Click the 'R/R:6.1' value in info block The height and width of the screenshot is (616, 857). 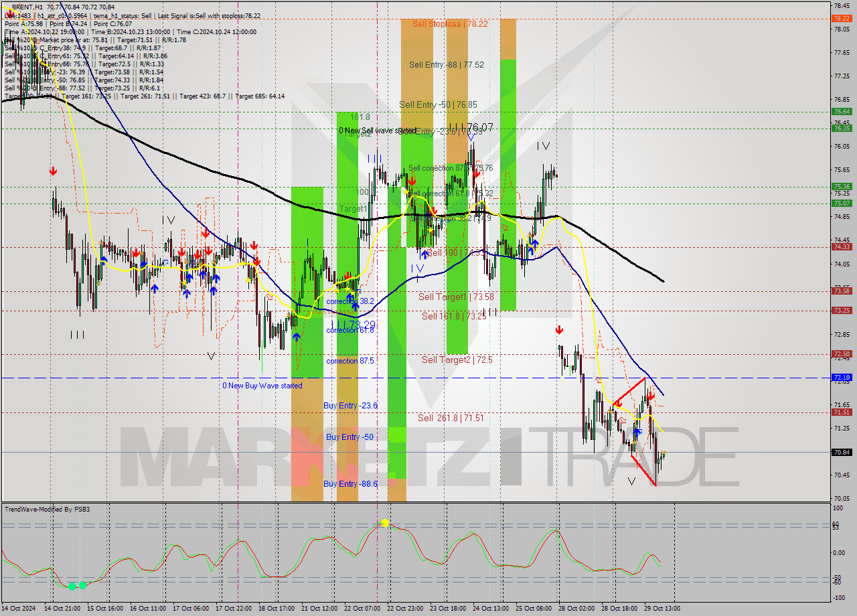pos(149,88)
